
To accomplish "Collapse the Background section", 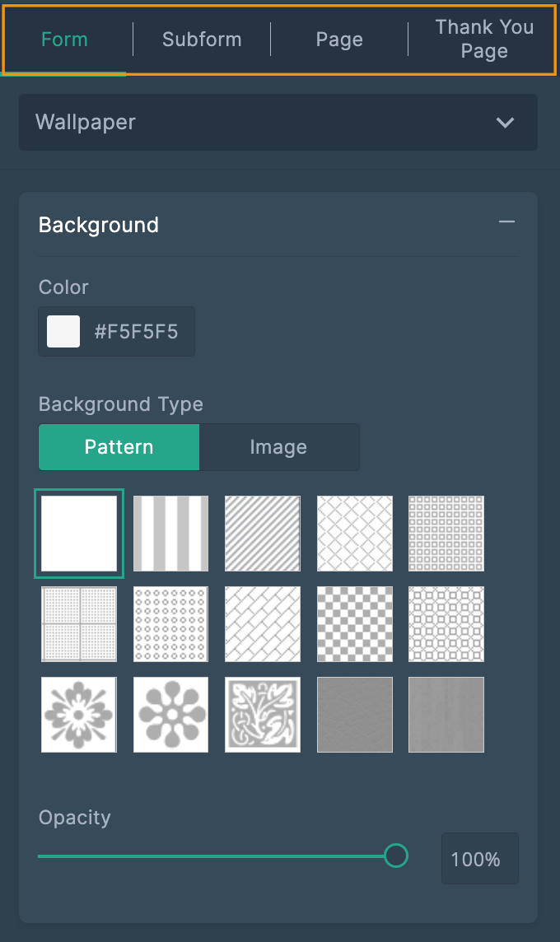I will coord(506,222).
